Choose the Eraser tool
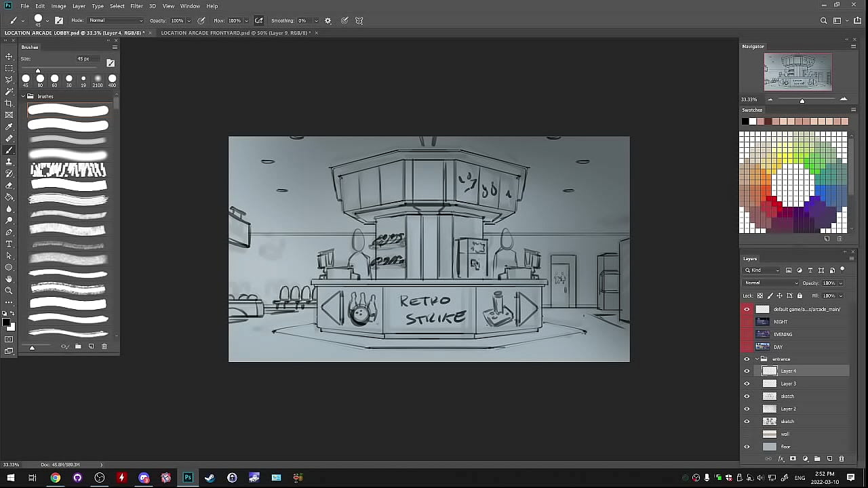868x488 pixels. (9, 185)
